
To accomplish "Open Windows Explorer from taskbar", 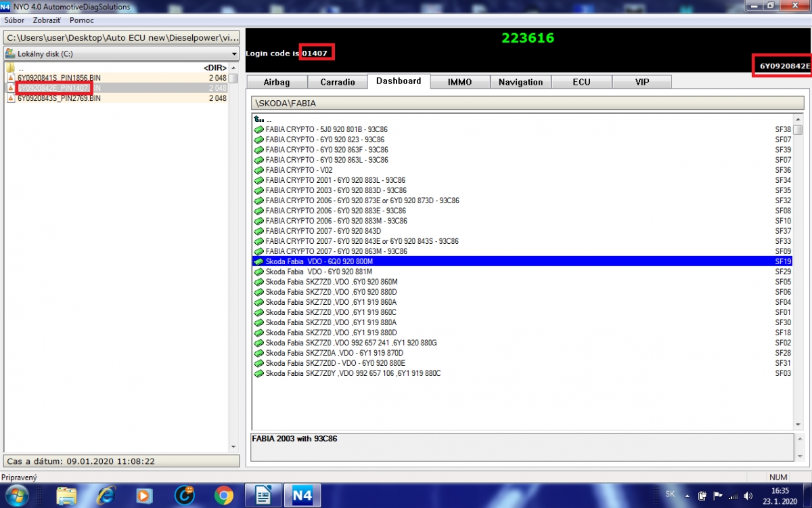I will tap(66, 496).
